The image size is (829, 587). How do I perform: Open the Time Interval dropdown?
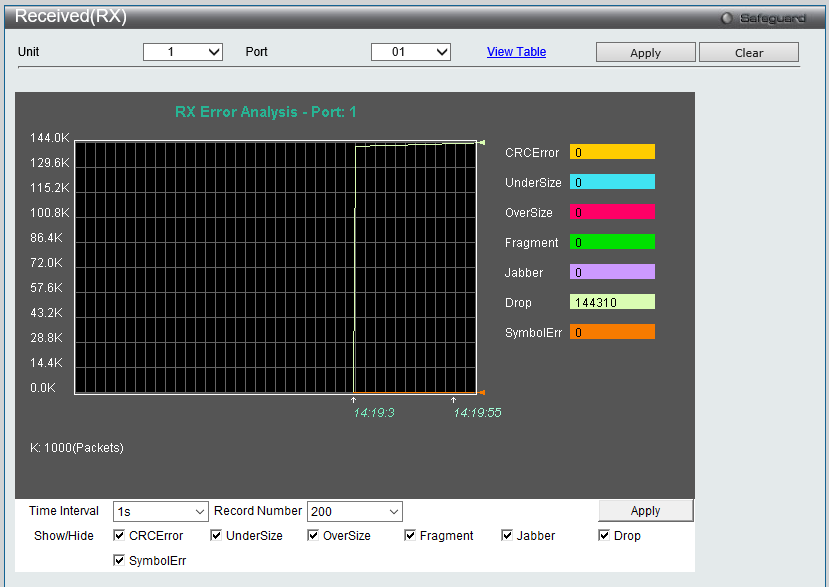(160, 511)
